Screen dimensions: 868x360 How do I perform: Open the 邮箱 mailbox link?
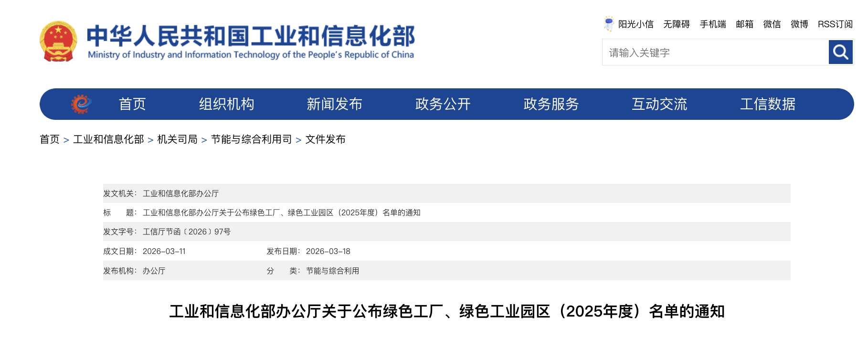(744, 24)
